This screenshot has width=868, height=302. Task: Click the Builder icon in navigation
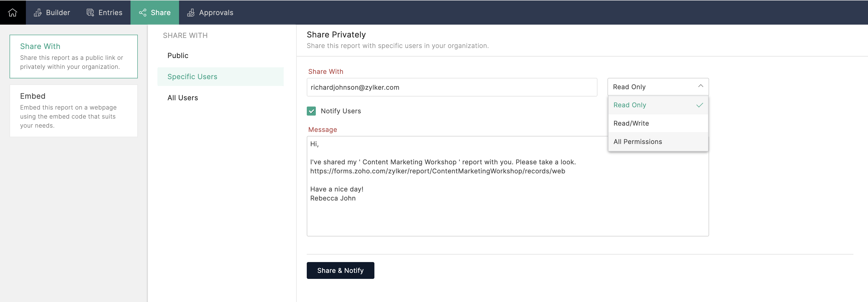pos(38,13)
